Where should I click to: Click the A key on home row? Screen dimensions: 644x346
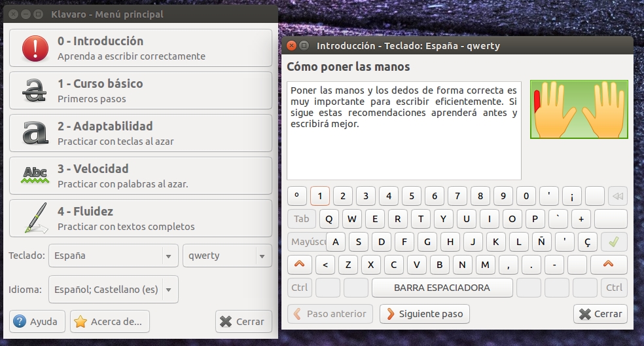[x=336, y=242]
